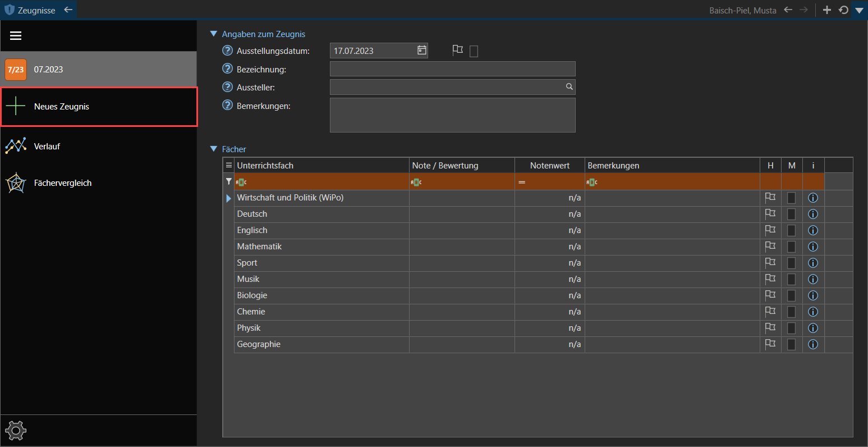Toggle M checkbox for Physik row

[792, 328]
